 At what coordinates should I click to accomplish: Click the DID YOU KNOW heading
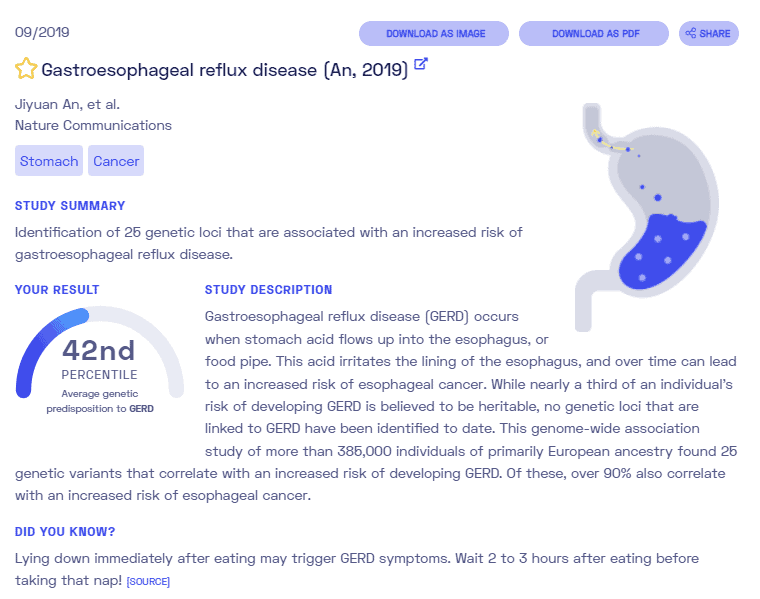coord(65,532)
